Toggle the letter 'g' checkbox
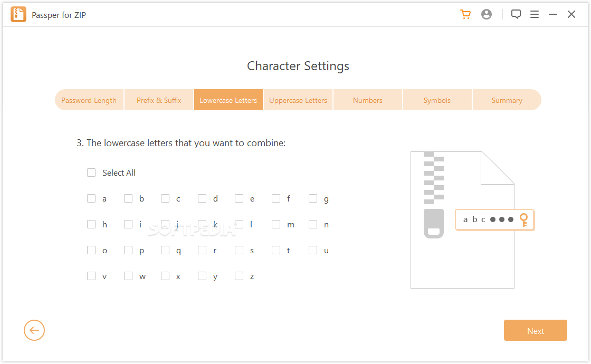The height and width of the screenshot is (364, 591). click(313, 198)
